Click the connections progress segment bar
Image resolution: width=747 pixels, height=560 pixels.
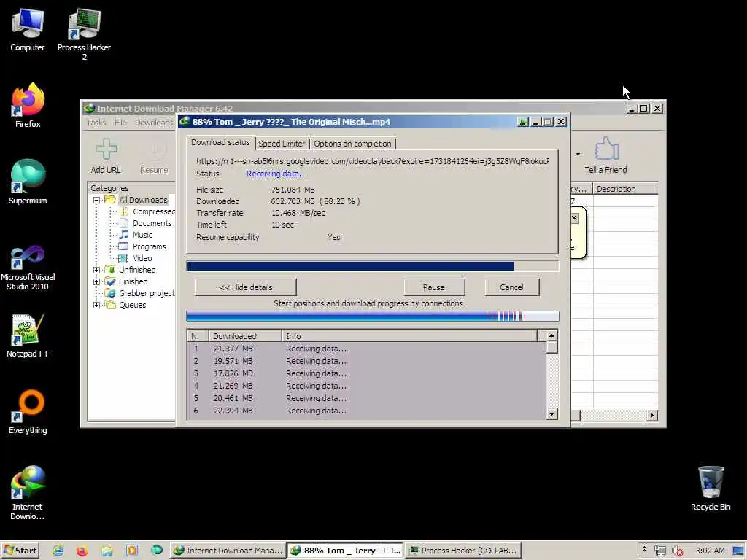point(373,316)
